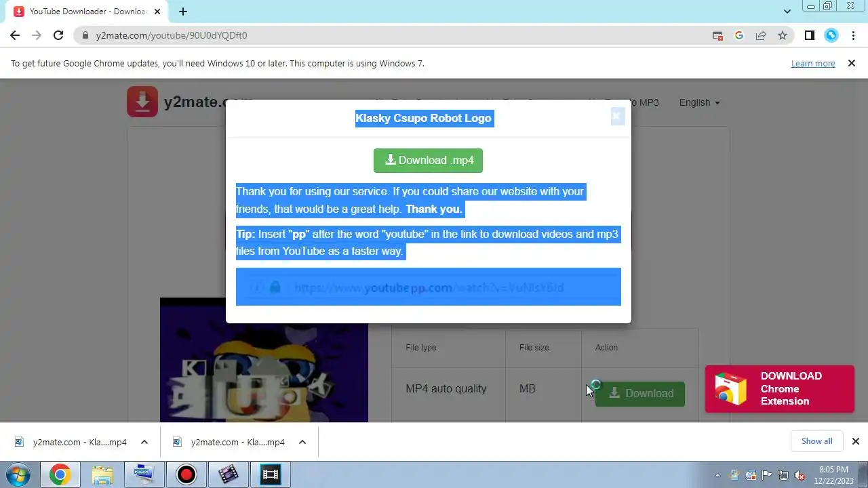Expand first download item options chevron

pos(144,442)
